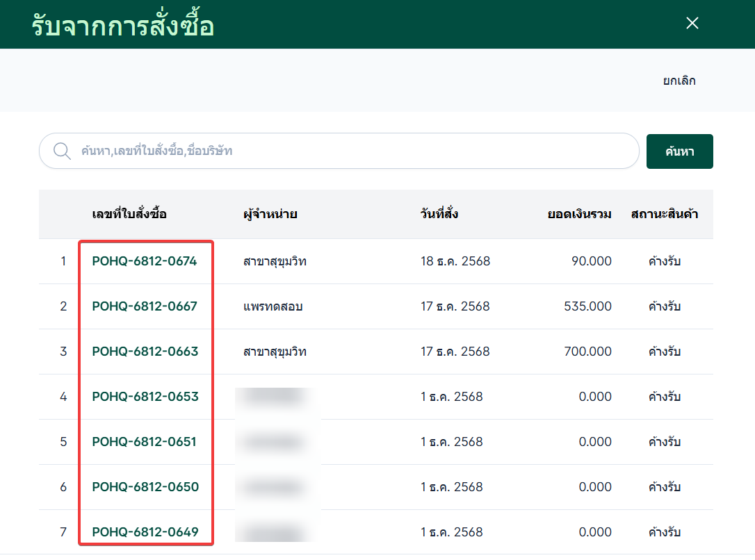The width and height of the screenshot is (755, 560).
Task: Click the total amount 535.000
Action: click(x=587, y=306)
